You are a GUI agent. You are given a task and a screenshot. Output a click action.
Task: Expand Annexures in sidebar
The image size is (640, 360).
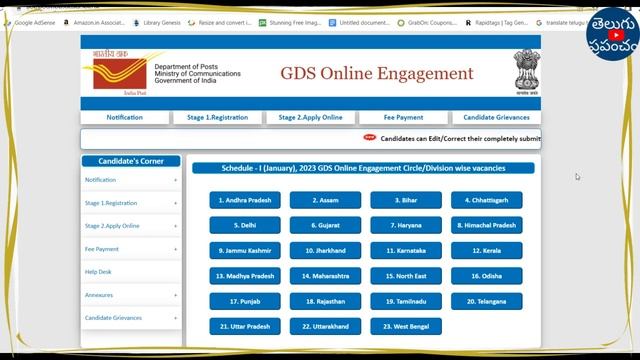[131, 295]
